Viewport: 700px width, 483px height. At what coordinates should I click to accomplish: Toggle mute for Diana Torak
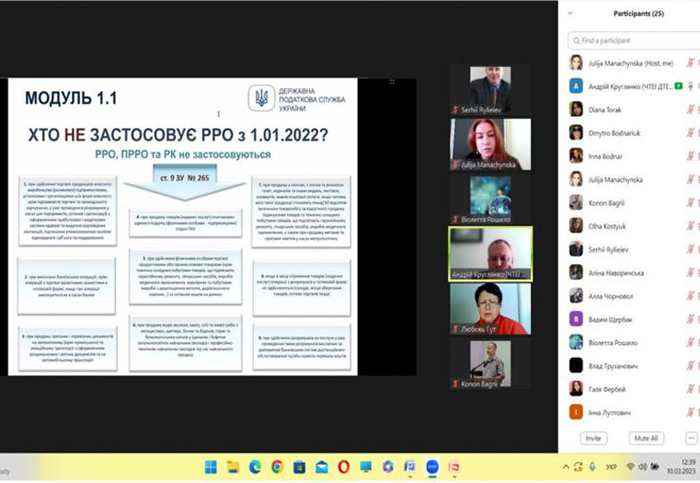690,109
